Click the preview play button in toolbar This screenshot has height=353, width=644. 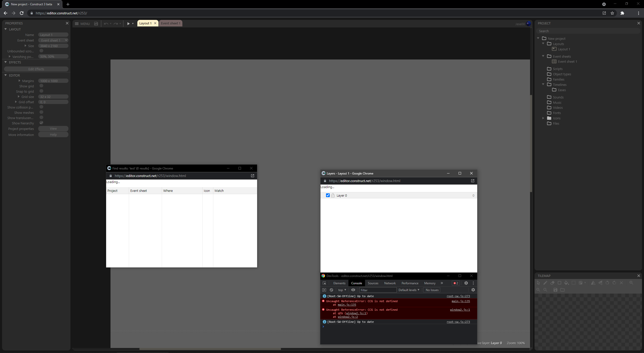[x=128, y=24]
